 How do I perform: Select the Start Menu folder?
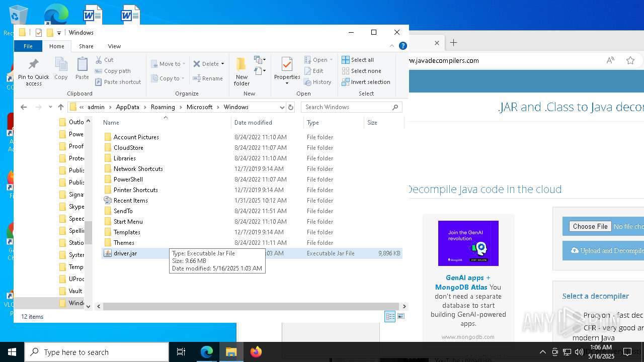[128, 222]
